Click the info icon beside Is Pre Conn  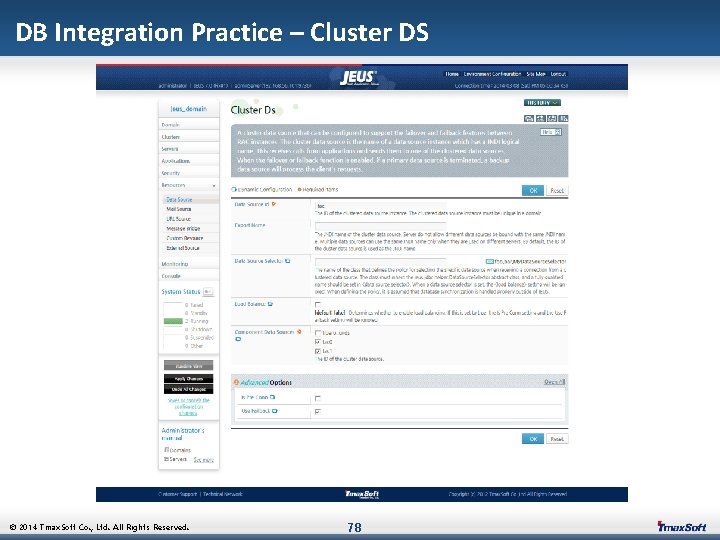click(x=272, y=397)
